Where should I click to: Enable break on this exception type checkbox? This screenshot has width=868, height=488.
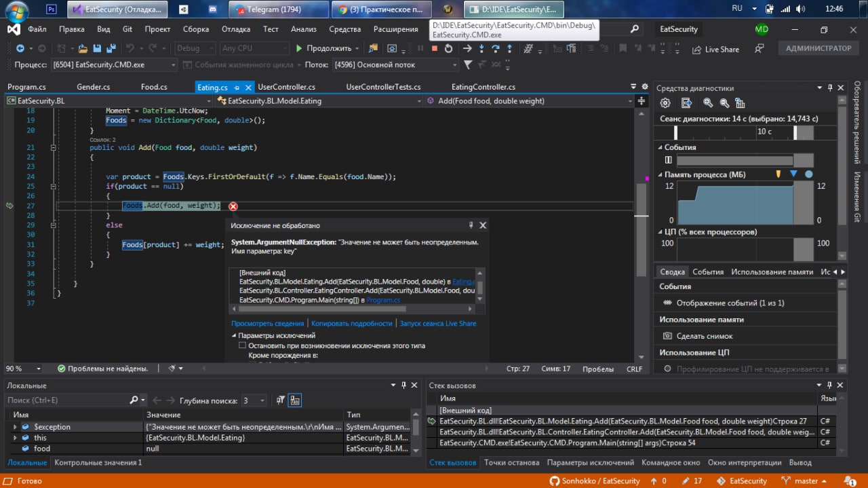(243, 345)
